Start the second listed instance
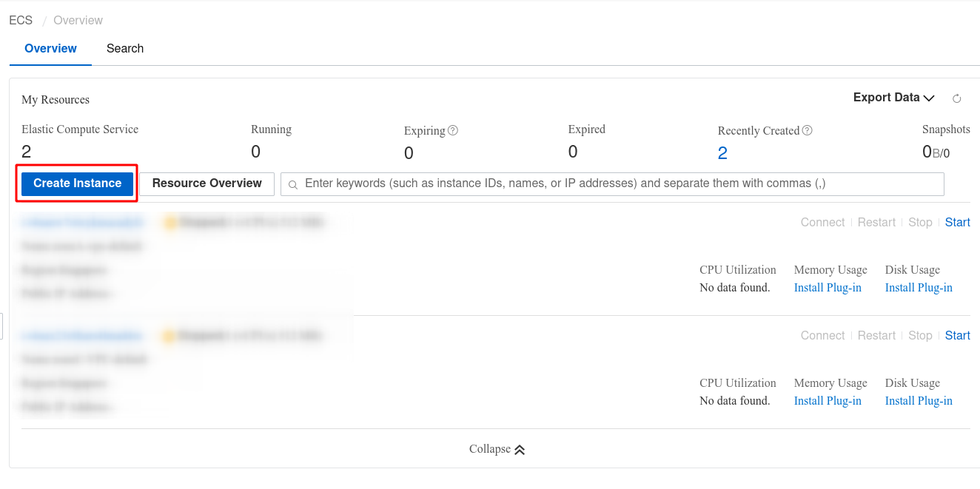 (957, 336)
